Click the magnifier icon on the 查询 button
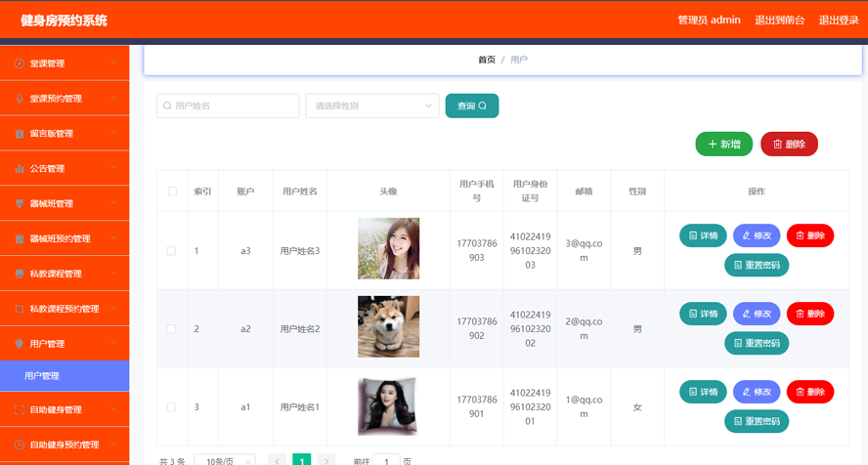868x465 pixels. [483, 106]
